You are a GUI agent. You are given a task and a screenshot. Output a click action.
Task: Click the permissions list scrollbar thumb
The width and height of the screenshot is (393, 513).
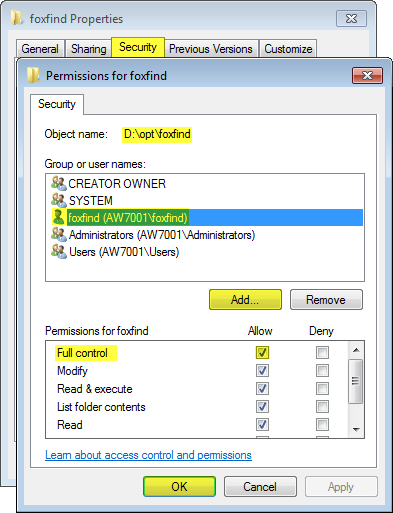(x=356, y=381)
